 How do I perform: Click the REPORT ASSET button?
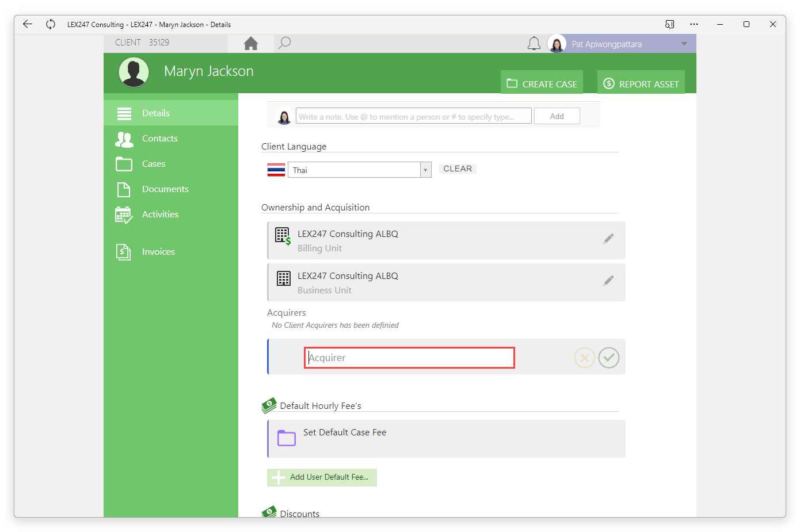(x=641, y=83)
